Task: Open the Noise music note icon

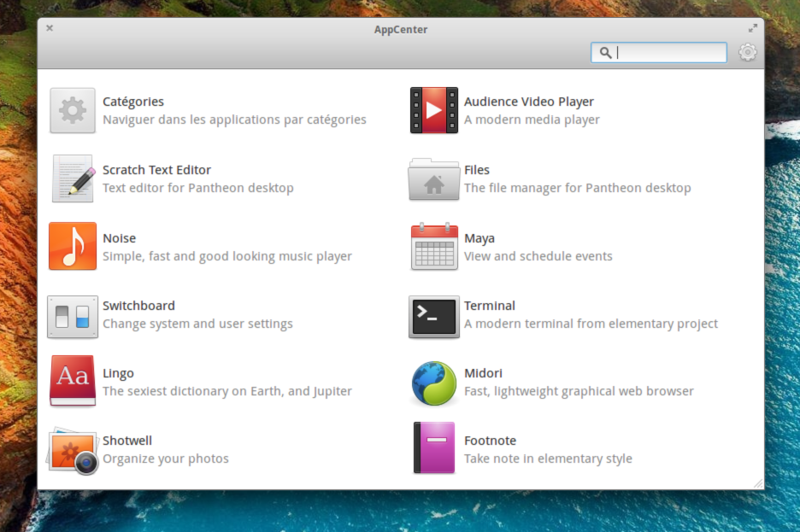Action: click(x=73, y=246)
